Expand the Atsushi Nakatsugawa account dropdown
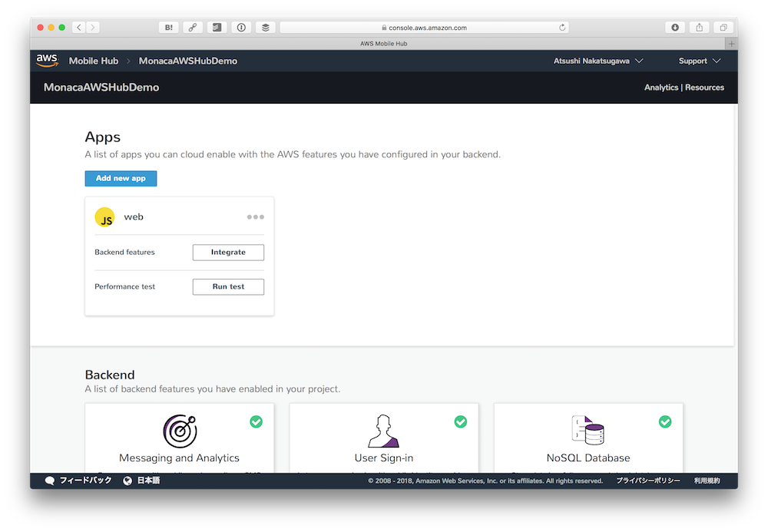 [x=598, y=61]
